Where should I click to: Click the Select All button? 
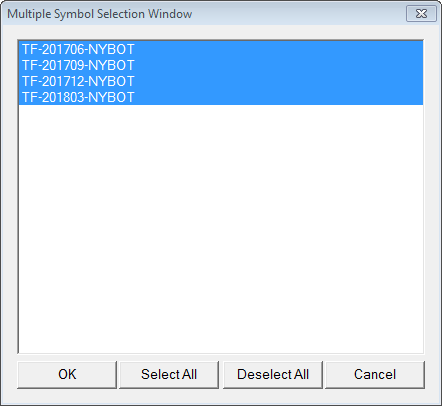169,375
